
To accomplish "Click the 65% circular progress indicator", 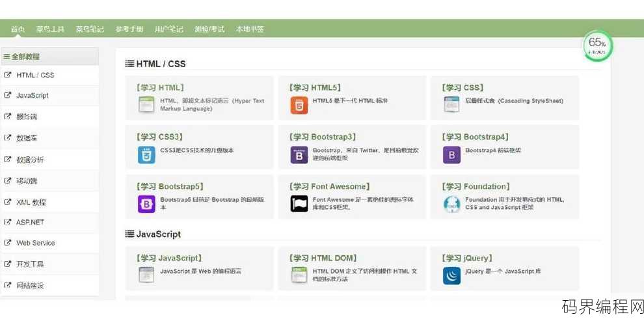I will pos(597,45).
